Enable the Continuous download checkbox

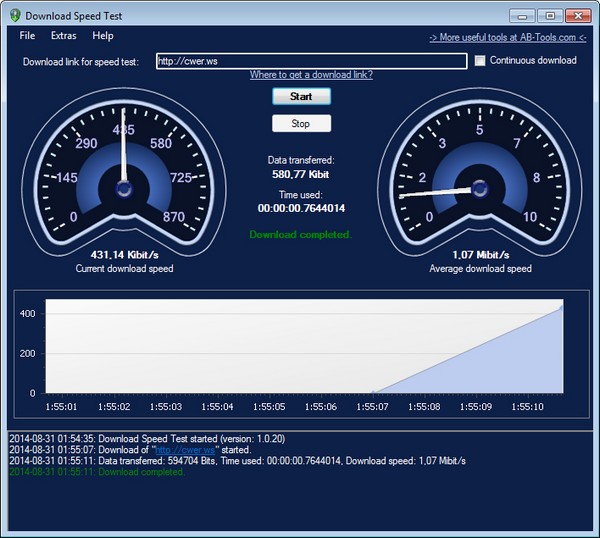(480, 61)
